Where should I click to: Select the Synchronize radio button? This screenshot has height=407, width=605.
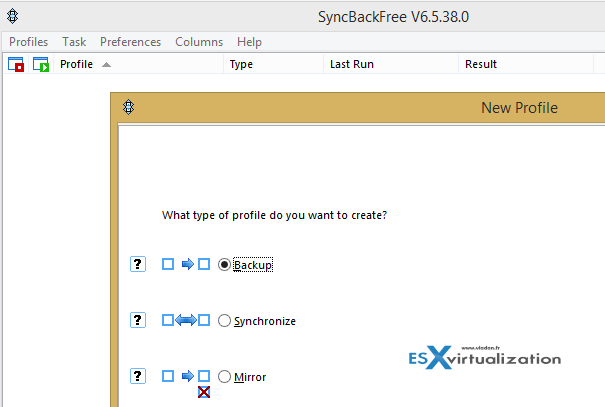click(224, 321)
